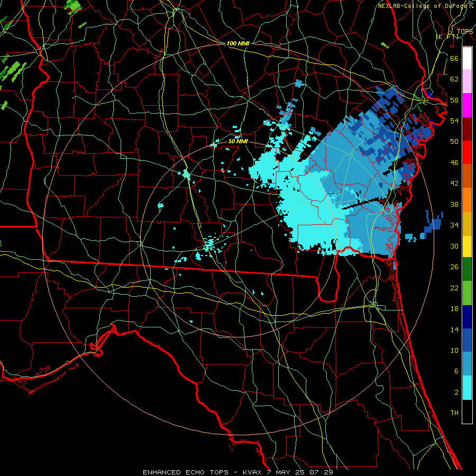The image size is (476, 476).
Task: Click the dark orange 46 kft legend swatch
Action: pyautogui.click(x=467, y=176)
